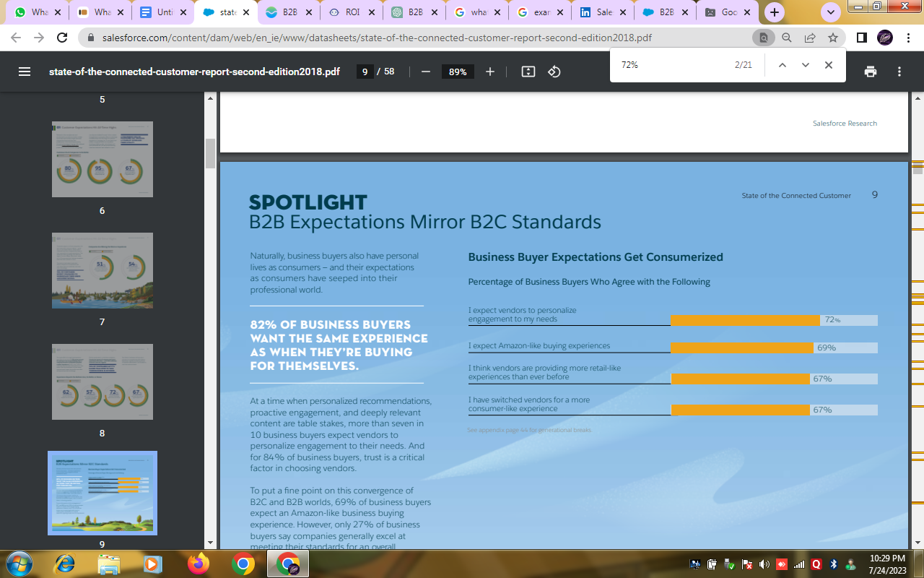Close the find bar
The image size is (924, 578).
829,65
